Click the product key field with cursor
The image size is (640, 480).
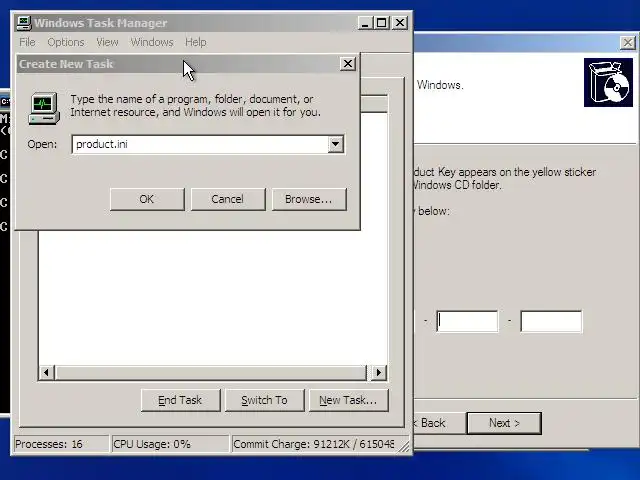click(467, 321)
